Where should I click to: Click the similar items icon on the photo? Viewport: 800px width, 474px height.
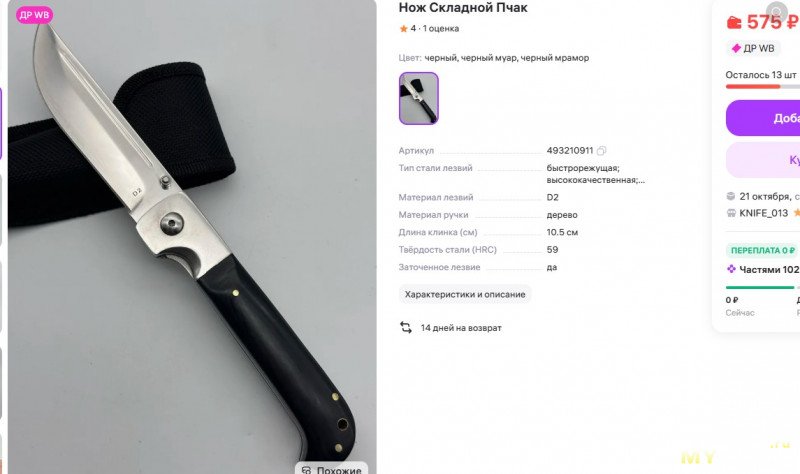pos(306,470)
